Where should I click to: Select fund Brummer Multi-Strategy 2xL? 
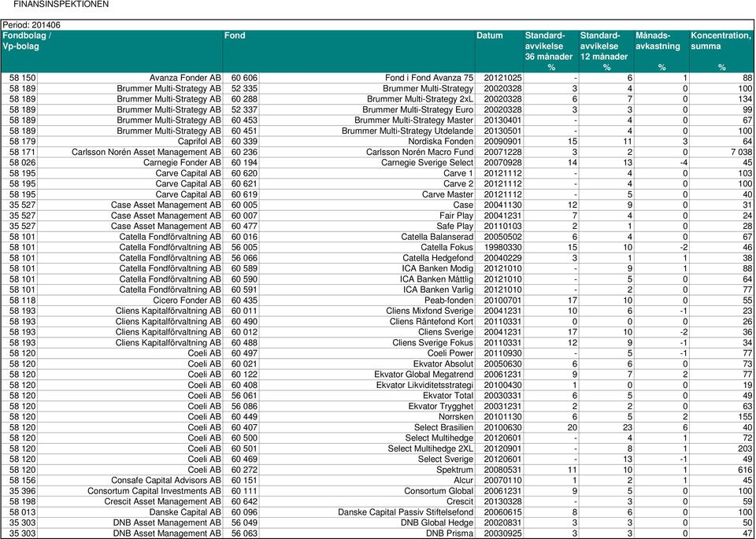(x=421, y=99)
